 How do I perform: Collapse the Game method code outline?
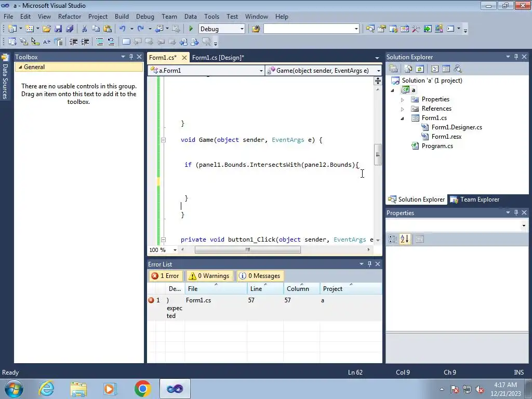163,140
